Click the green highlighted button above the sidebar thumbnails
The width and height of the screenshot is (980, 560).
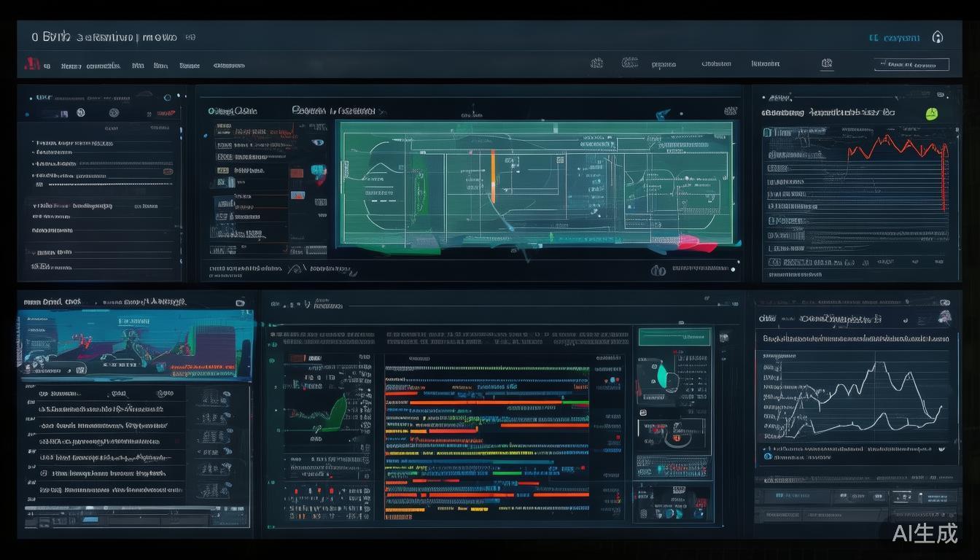tap(674, 337)
